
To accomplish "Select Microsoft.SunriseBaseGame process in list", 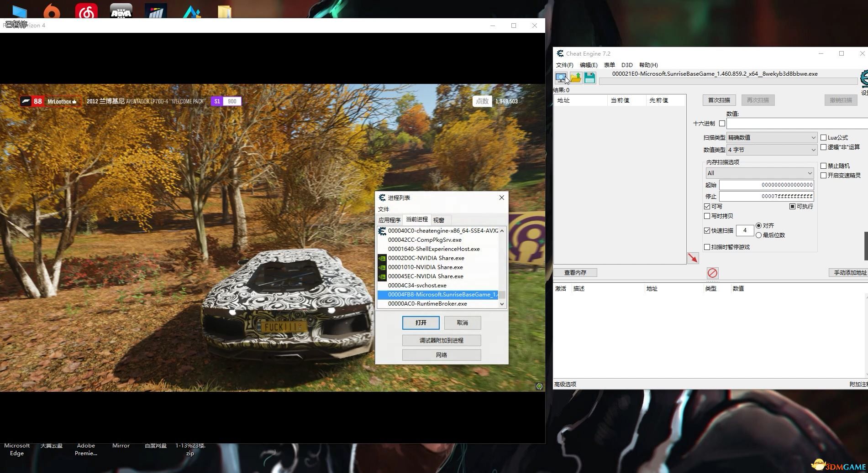I will coord(438,295).
